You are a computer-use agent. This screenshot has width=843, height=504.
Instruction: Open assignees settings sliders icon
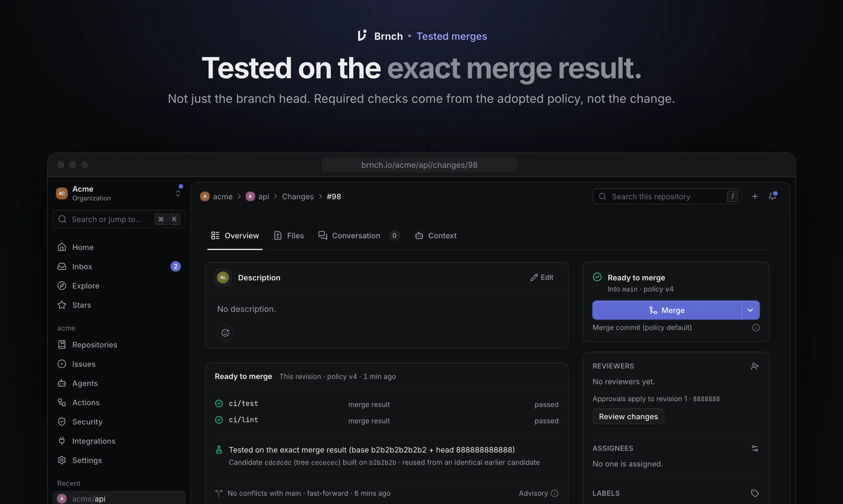(755, 448)
